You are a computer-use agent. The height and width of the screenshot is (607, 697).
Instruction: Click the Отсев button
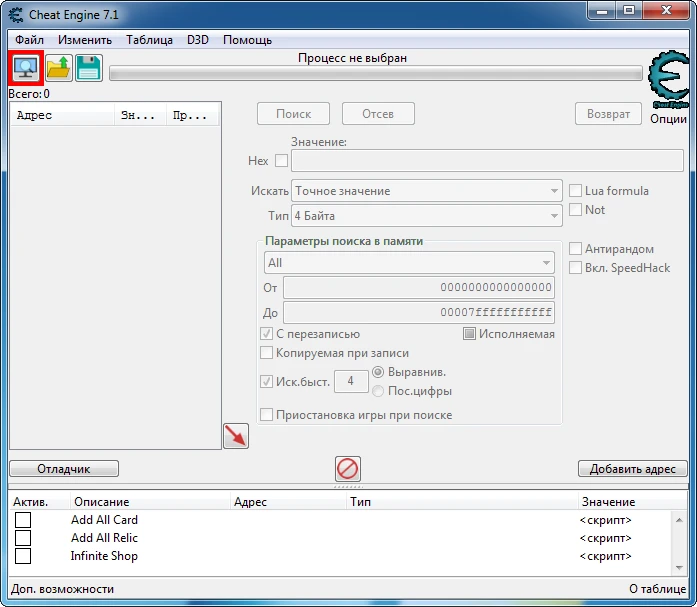pyautogui.click(x=378, y=114)
